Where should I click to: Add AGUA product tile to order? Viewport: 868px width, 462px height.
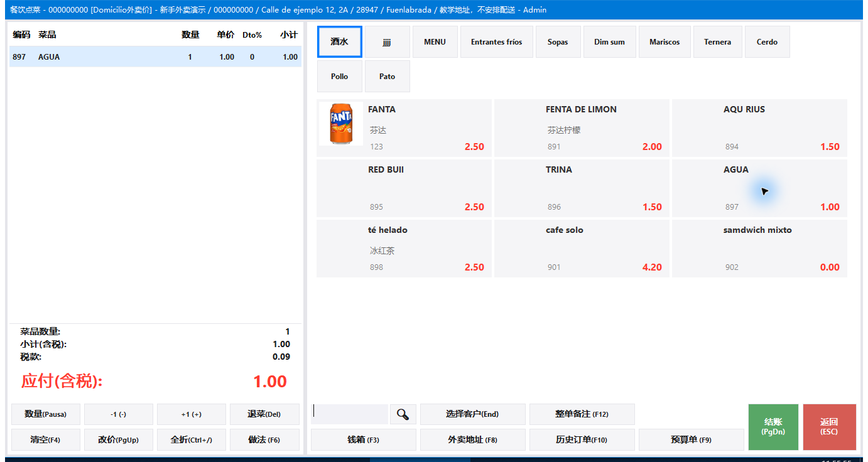click(759, 188)
